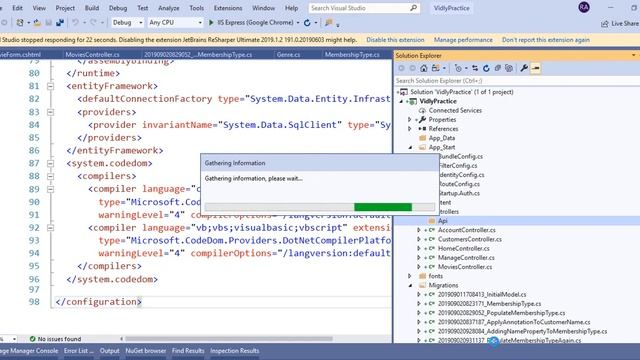Image resolution: width=640 pixels, height=360 pixels.
Task: Select CustomersController.cs in Solution Explorer
Action: [x=469, y=239]
